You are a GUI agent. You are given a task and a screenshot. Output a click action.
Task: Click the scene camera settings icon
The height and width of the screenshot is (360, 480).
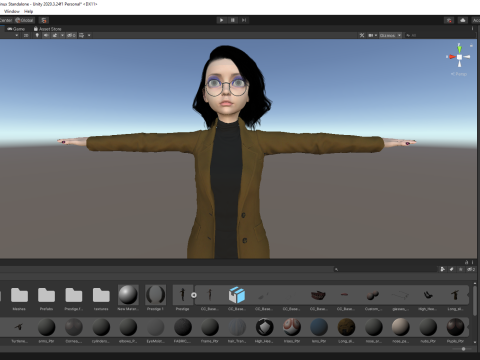pos(370,35)
